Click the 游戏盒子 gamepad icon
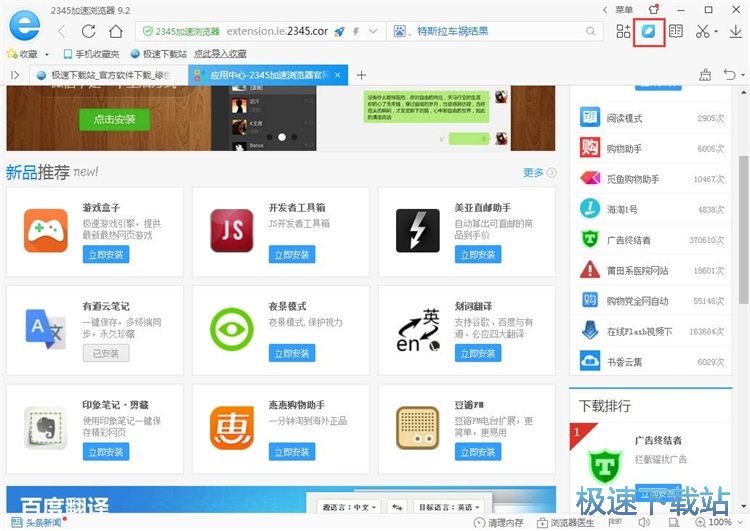750x531 pixels. pos(46,231)
